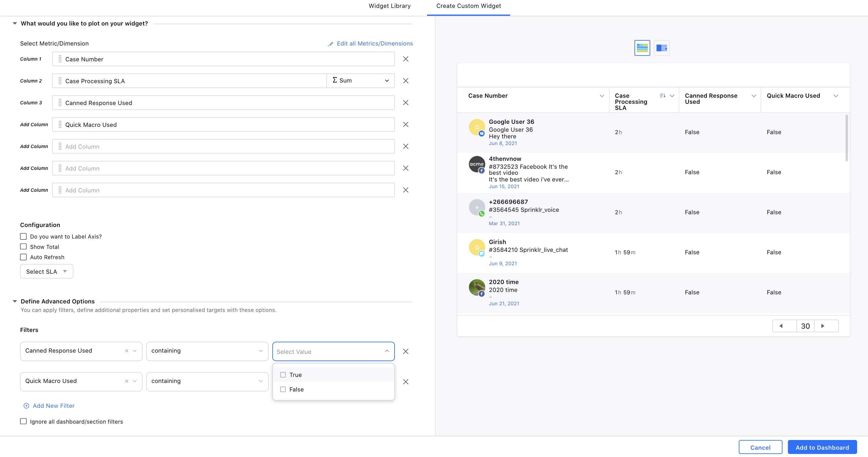Click sort icon in Case Processing SLA header
The height and width of the screenshot is (457, 868).
point(662,96)
